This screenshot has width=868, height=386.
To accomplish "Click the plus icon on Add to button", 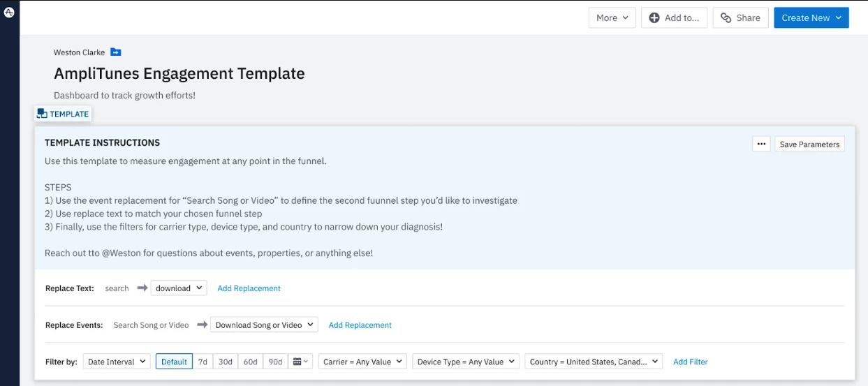I will (x=654, y=18).
